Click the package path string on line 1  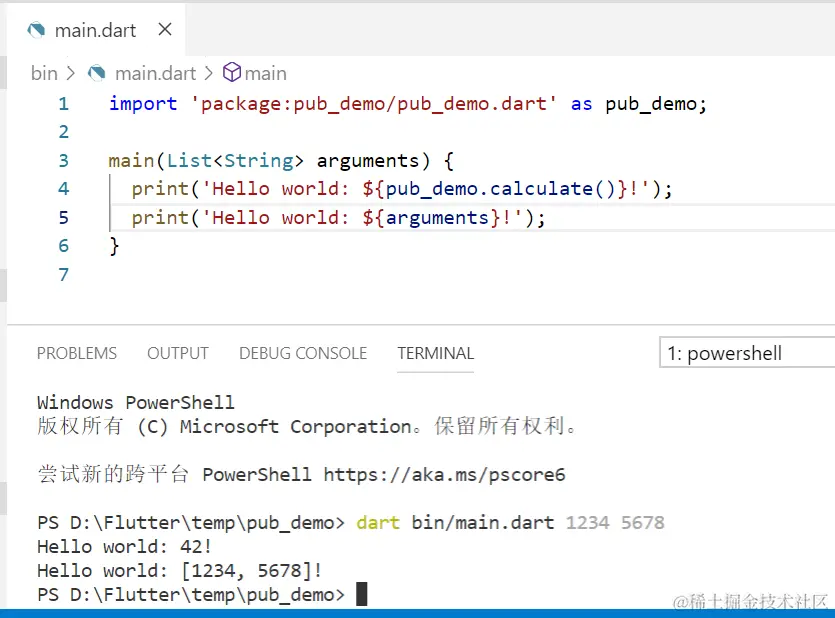point(374,103)
